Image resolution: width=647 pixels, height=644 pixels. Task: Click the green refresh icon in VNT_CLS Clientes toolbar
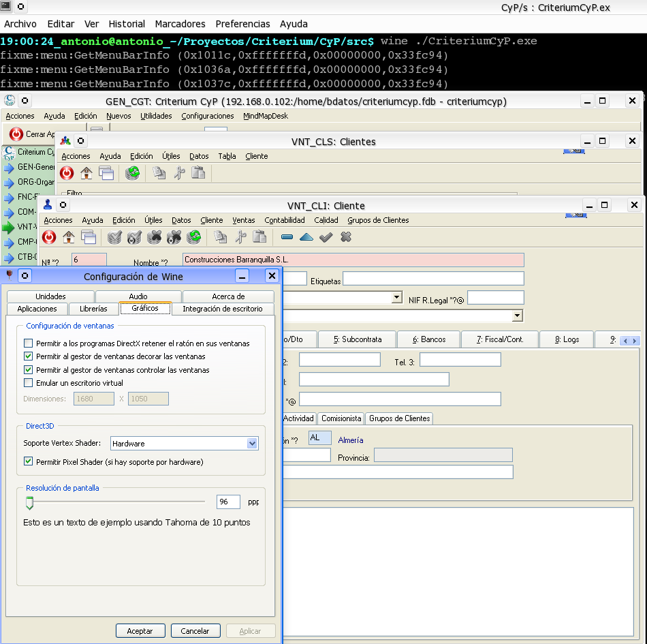click(132, 173)
